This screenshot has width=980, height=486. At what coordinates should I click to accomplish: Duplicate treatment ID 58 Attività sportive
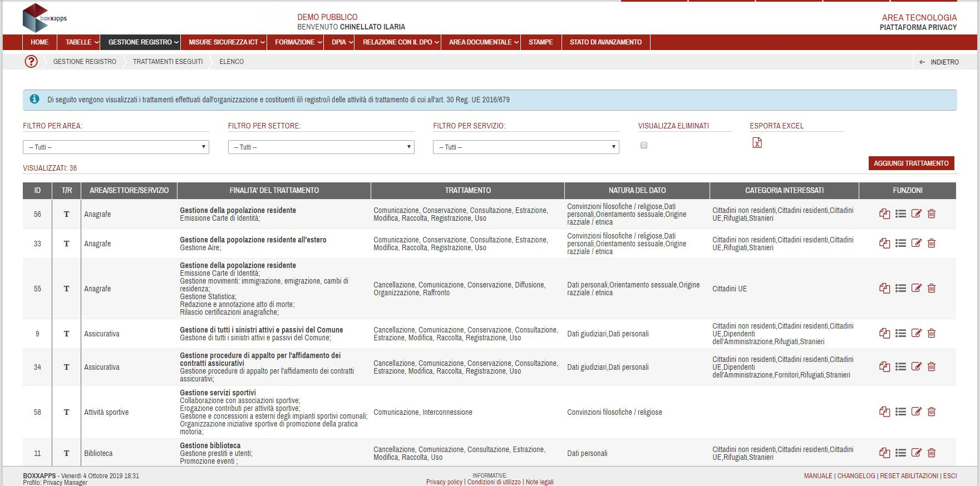coord(884,412)
